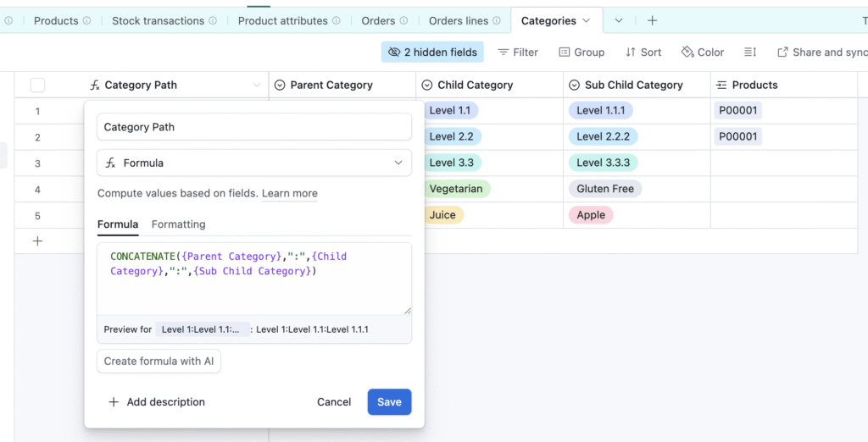Click info icon next to Product attributes tab
868x442 pixels.
pyautogui.click(x=336, y=20)
